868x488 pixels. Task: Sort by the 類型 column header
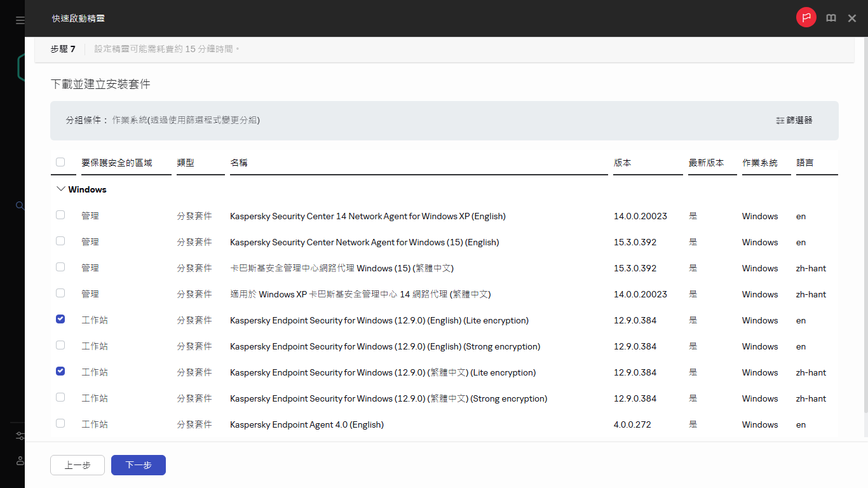click(186, 163)
